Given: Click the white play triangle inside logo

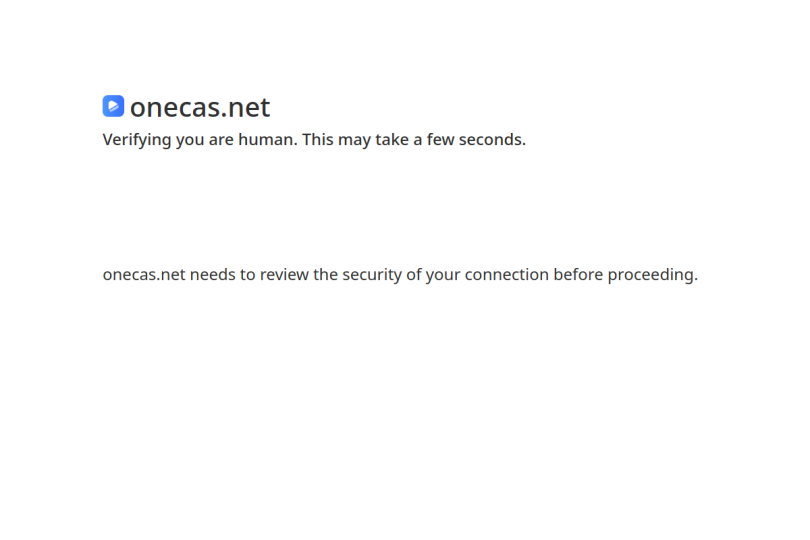Looking at the screenshot, I should click(113, 106).
